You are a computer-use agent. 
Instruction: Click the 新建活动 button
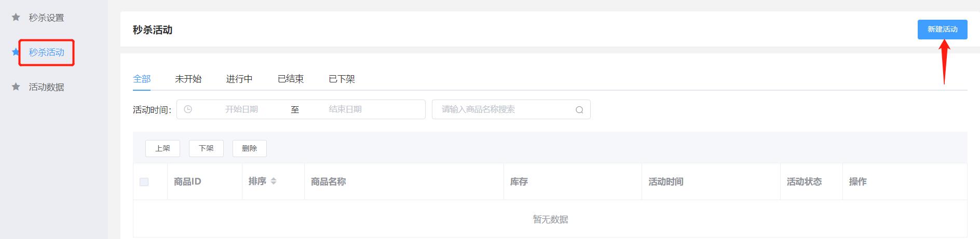tap(943, 30)
